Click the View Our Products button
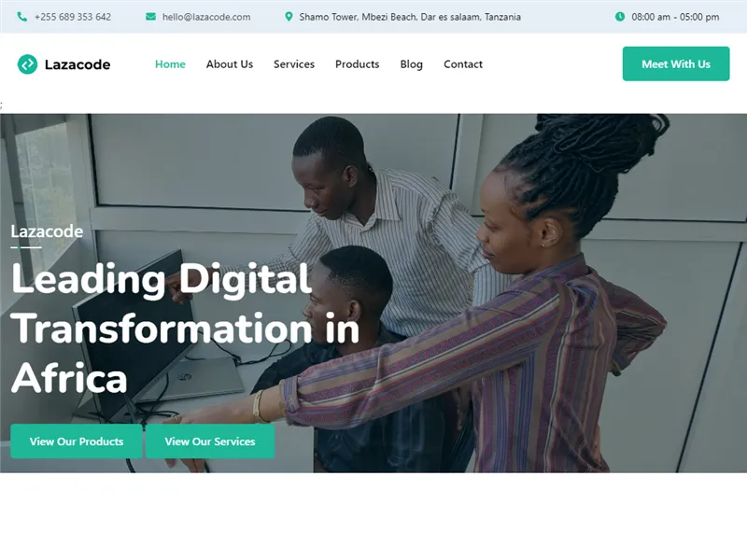The width and height of the screenshot is (747, 560). pos(77,441)
